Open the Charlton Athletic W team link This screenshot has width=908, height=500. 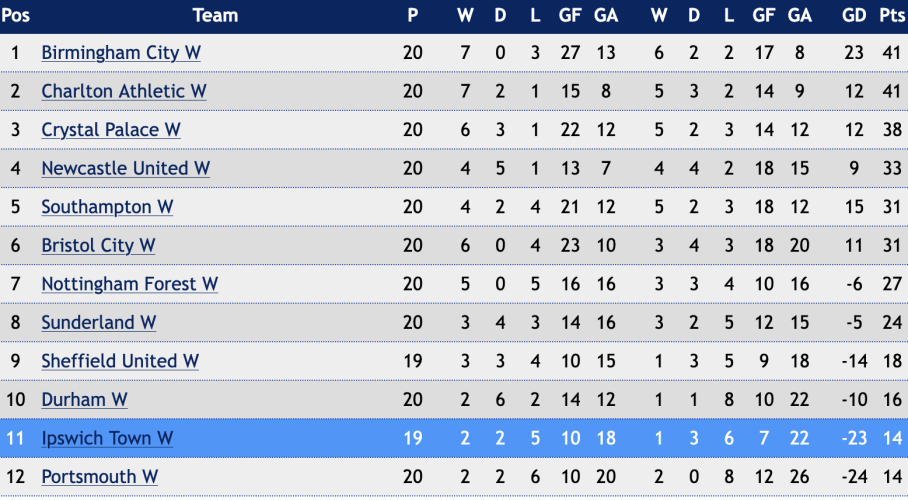coord(124,91)
